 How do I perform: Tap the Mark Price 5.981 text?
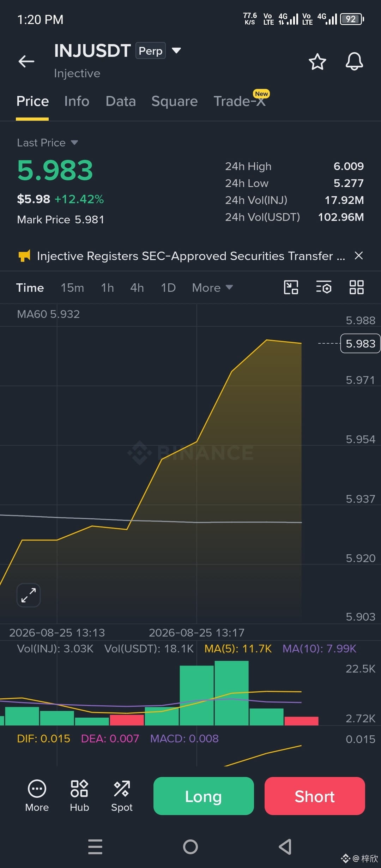(61, 219)
